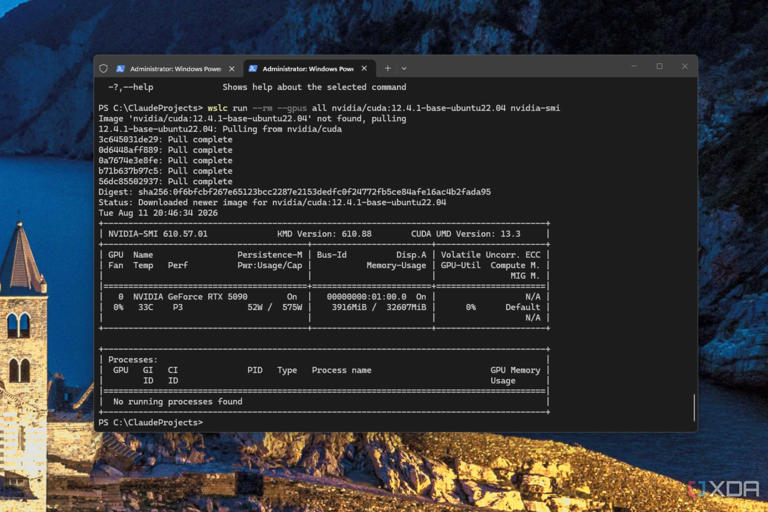The width and height of the screenshot is (768, 512).
Task: Click the '3916MiB / 32607MiB' memory usage value
Action: [379, 307]
